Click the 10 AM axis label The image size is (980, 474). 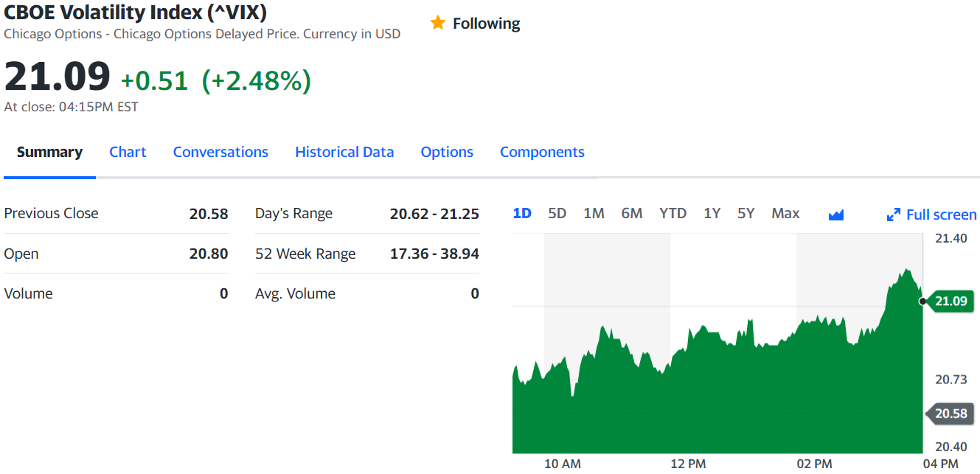(x=563, y=464)
